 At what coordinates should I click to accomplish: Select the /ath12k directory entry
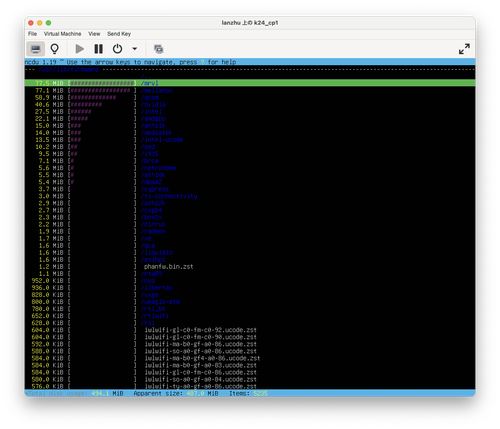coord(153,203)
